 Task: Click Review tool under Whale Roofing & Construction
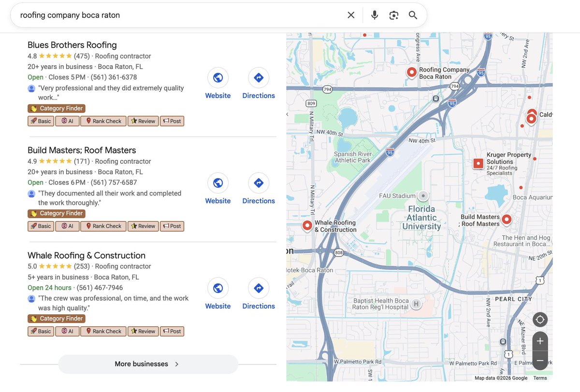tap(143, 331)
